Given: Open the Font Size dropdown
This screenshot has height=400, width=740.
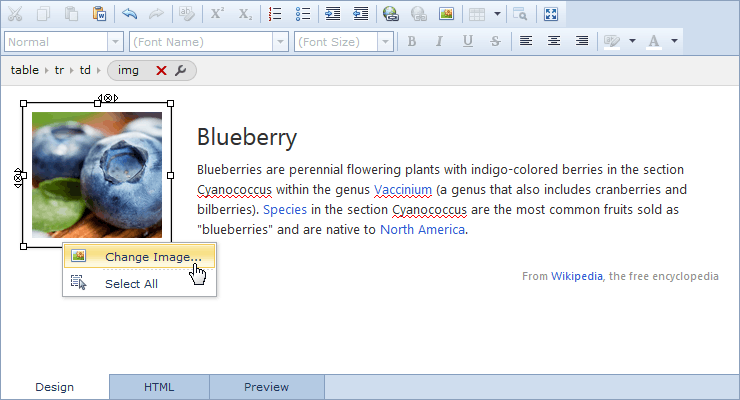Looking at the screenshot, I should tap(384, 41).
